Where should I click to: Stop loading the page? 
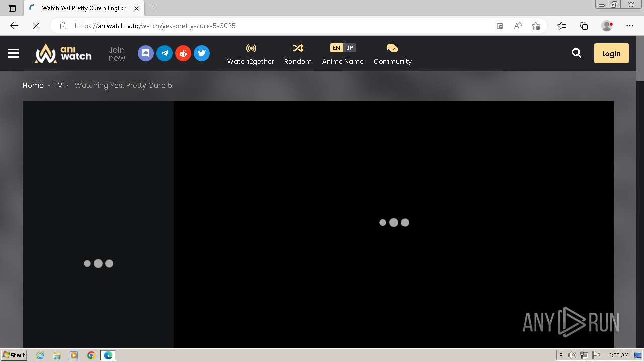click(36, 26)
